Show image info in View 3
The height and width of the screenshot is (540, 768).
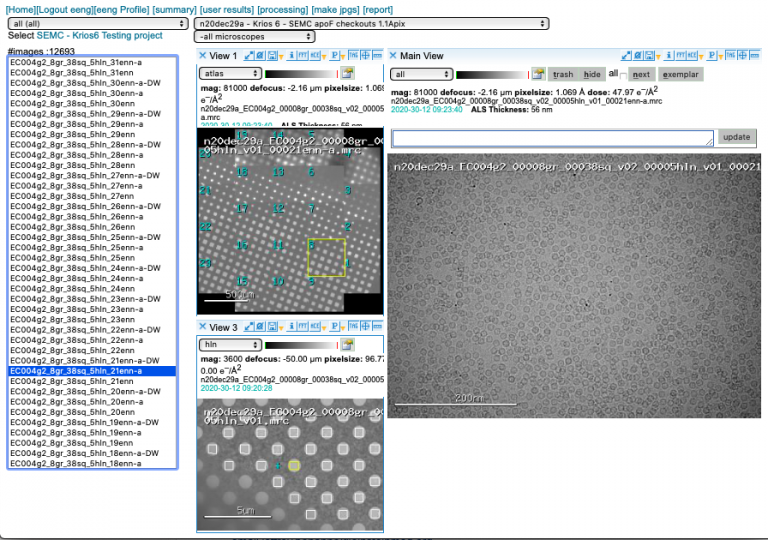click(291, 326)
